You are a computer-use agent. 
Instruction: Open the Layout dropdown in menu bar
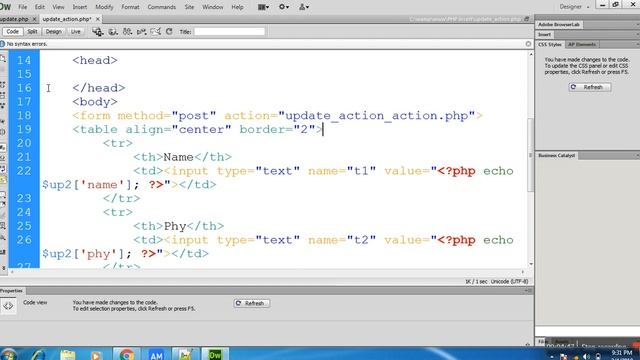coord(263,7)
